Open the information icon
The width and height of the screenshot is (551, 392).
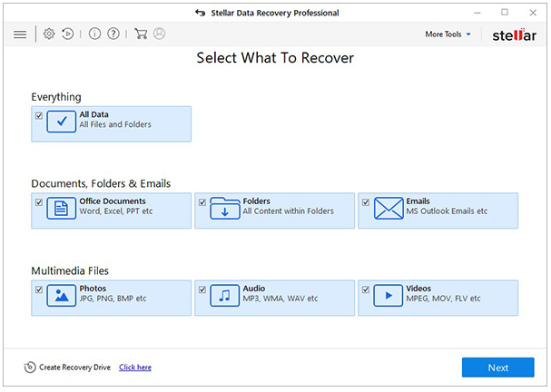point(94,34)
